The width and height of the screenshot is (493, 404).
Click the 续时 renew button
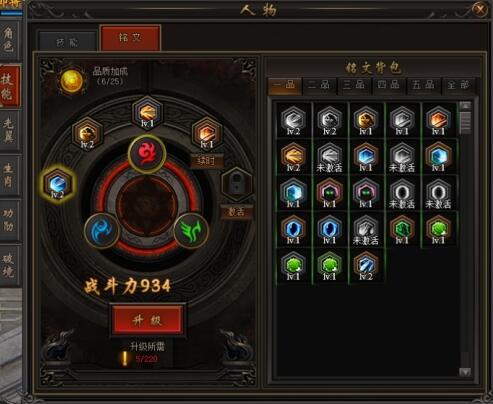206,161
